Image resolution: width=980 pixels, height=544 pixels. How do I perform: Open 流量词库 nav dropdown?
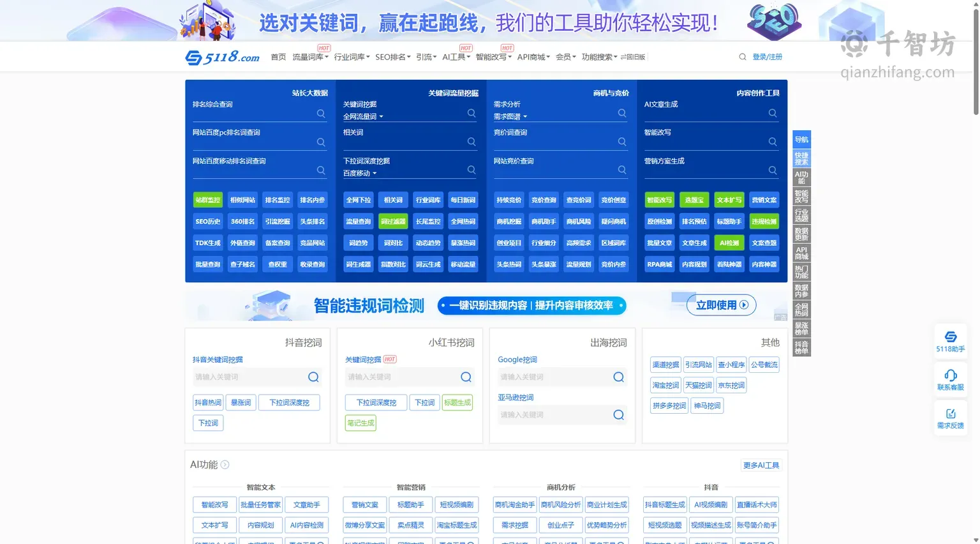pos(310,57)
